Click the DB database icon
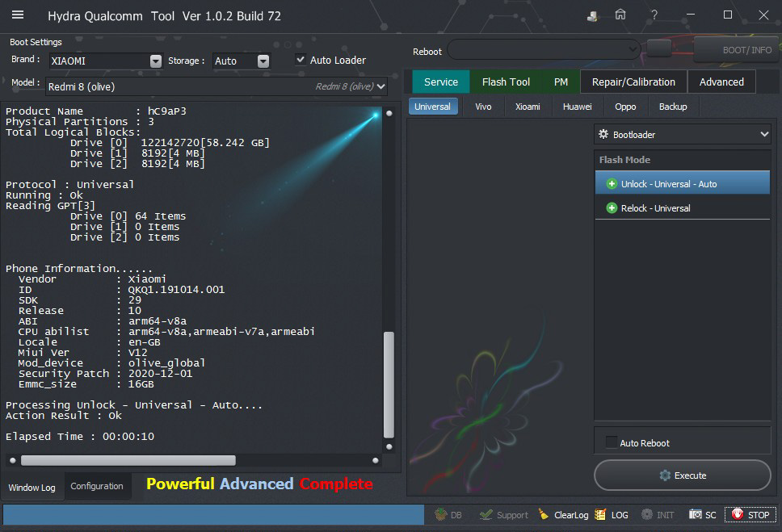 tap(441, 514)
